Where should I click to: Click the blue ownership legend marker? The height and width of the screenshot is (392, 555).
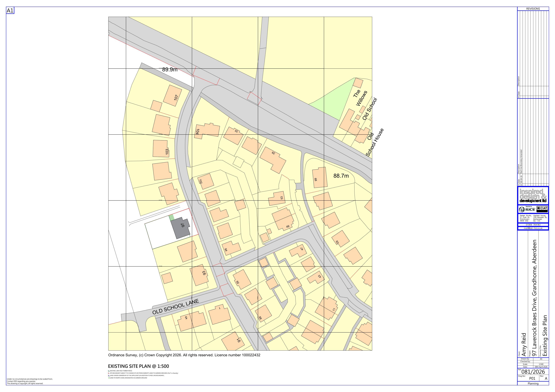[109, 376]
